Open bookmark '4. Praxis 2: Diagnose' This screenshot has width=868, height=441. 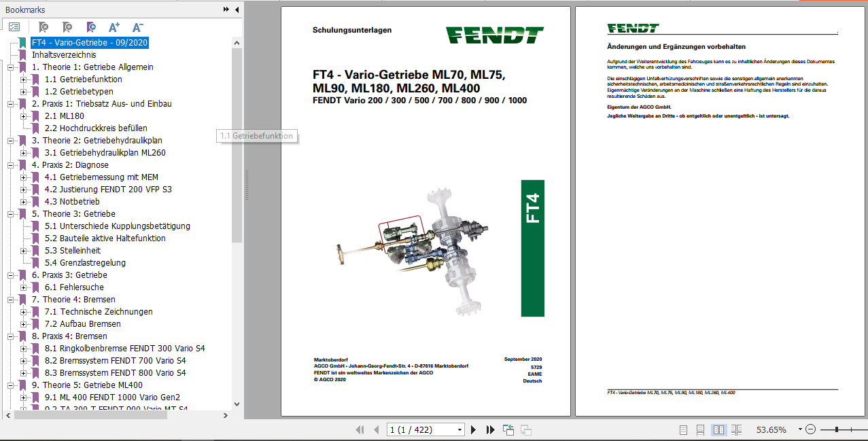pyautogui.click(x=70, y=165)
